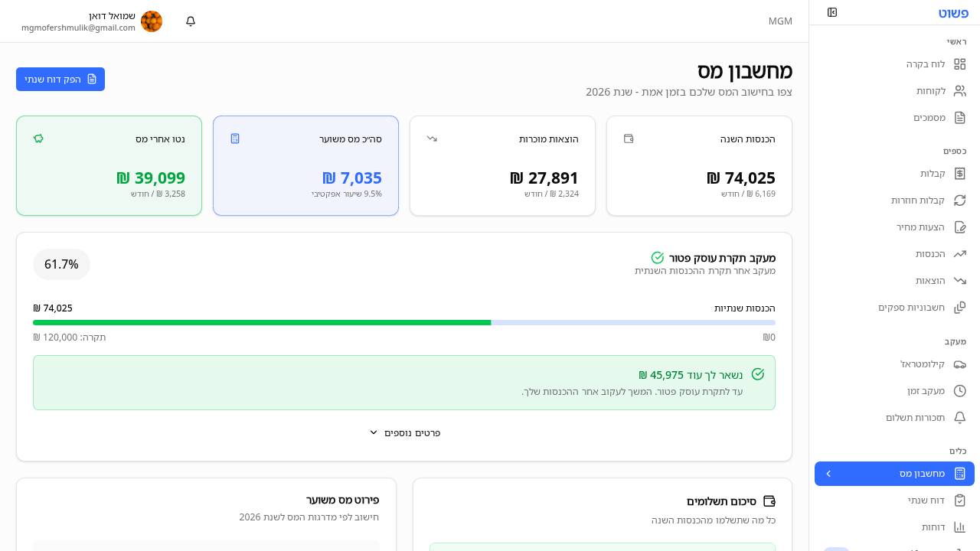Click the סה"כ מס משוער calculator card

pyautogui.click(x=305, y=166)
